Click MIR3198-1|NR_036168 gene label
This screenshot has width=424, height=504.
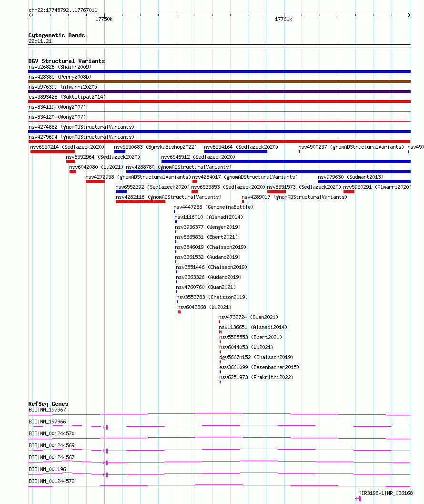tap(385, 493)
